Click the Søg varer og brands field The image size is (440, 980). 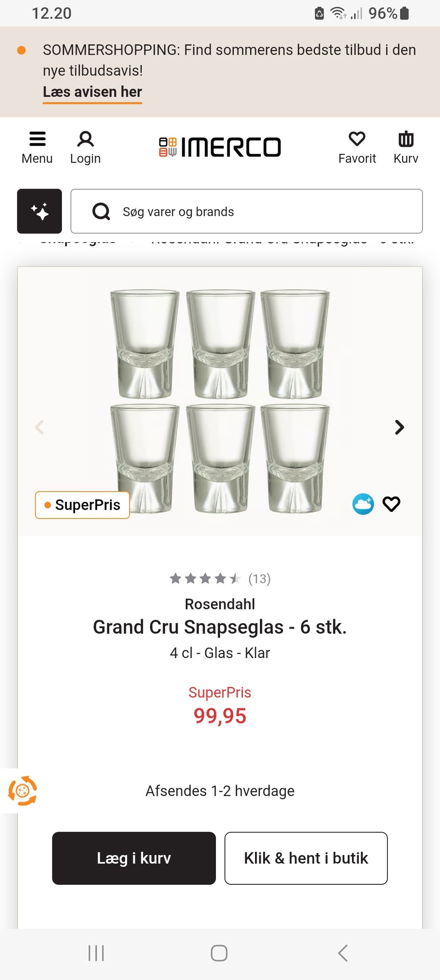pos(247,211)
